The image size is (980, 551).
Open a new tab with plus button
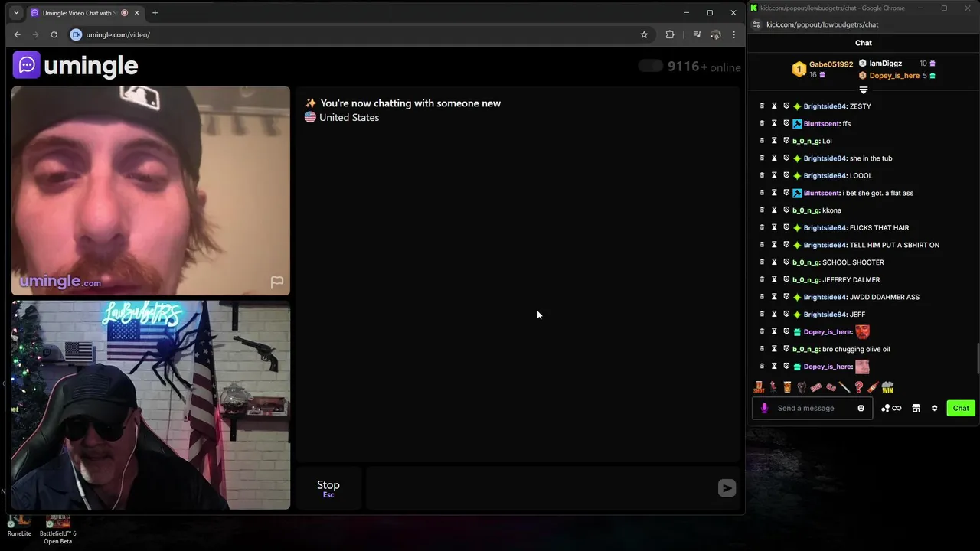pos(155,13)
